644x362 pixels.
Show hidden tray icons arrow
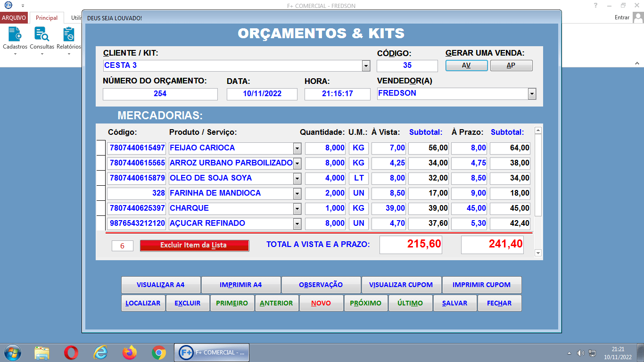coord(569,353)
